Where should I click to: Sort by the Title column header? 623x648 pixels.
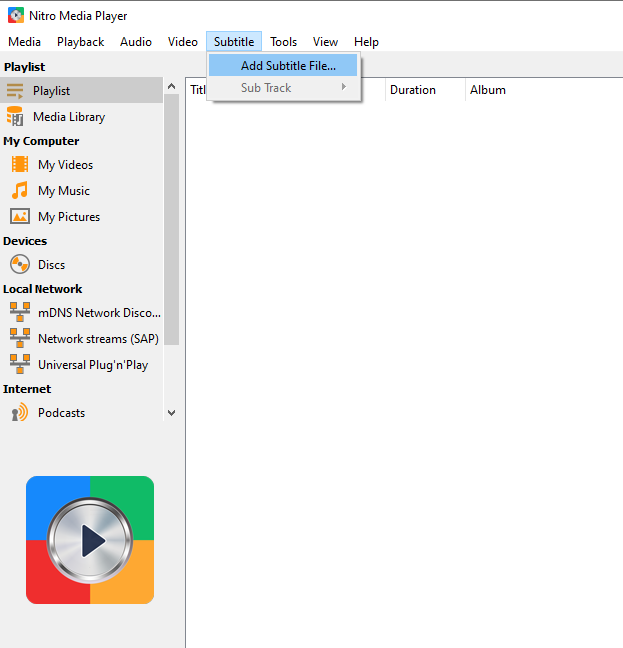197,90
